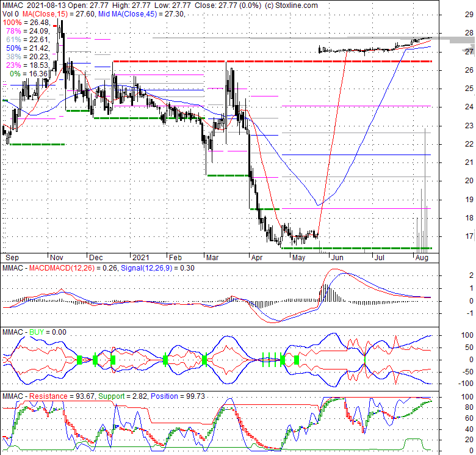
Task: Click the '78% = 24.09' Fibonacci level
Action: (x=27, y=31)
